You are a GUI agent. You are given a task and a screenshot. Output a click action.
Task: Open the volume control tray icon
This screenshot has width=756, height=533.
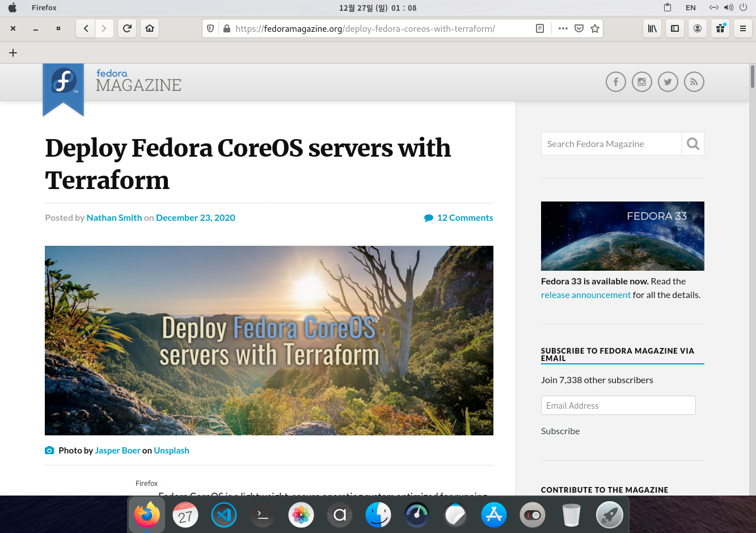click(x=729, y=8)
